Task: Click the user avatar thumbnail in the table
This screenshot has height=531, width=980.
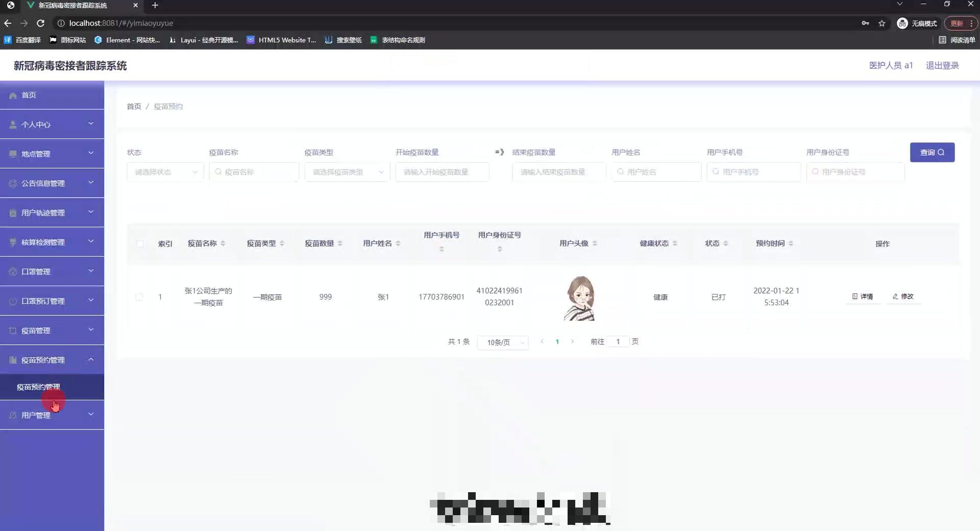Action: 579,297
